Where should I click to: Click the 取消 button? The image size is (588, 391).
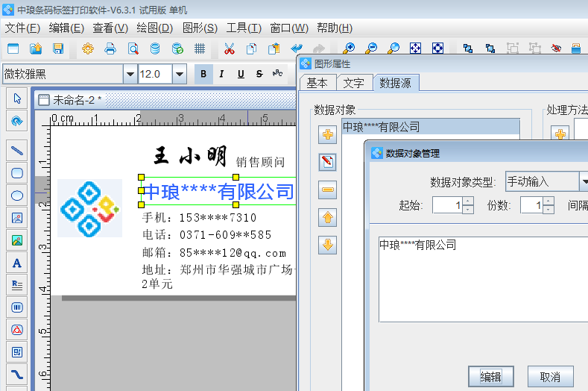click(550, 377)
